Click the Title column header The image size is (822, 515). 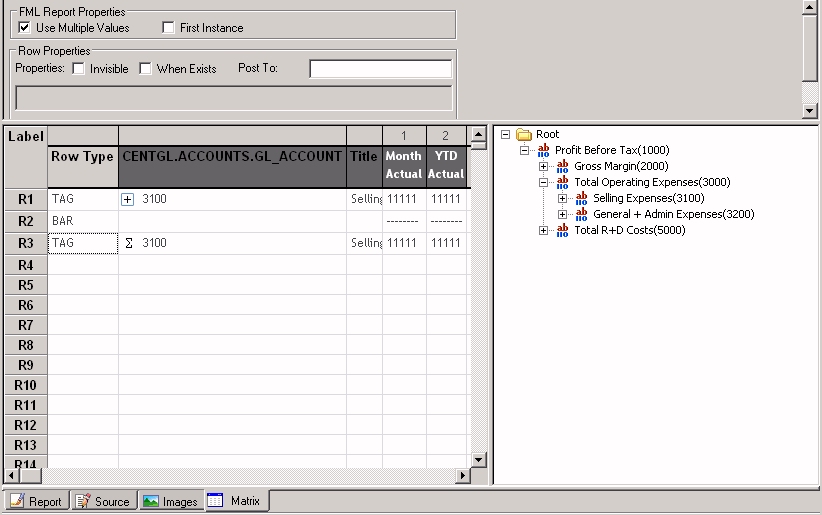[364, 166]
